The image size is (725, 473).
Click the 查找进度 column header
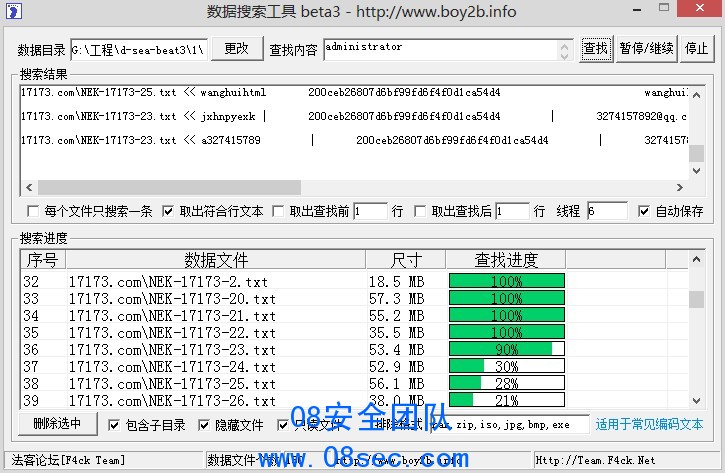(506, 259)
